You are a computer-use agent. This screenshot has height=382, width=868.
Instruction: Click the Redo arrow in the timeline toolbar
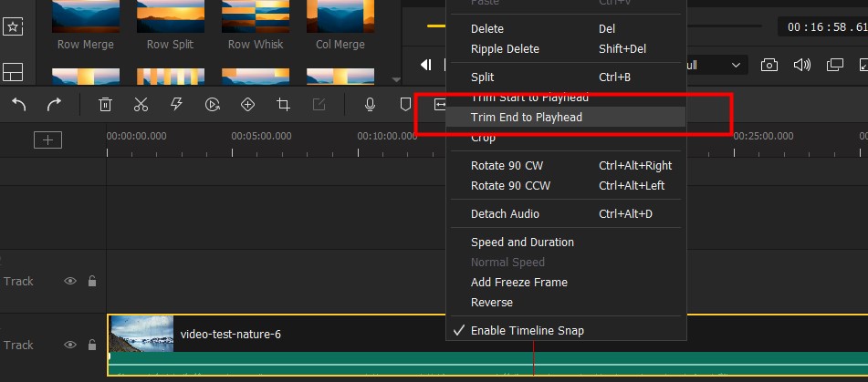(x=54, y=105)
